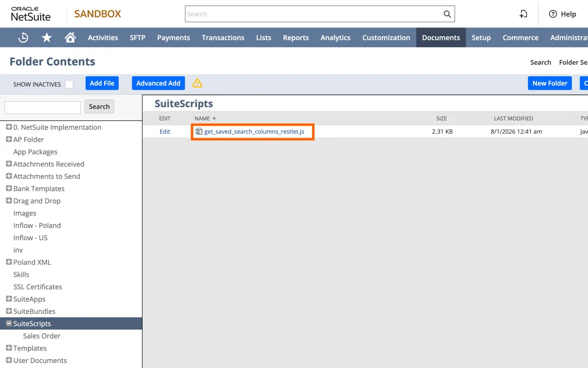Expand the User Documents folder

(x=9, y=360)
